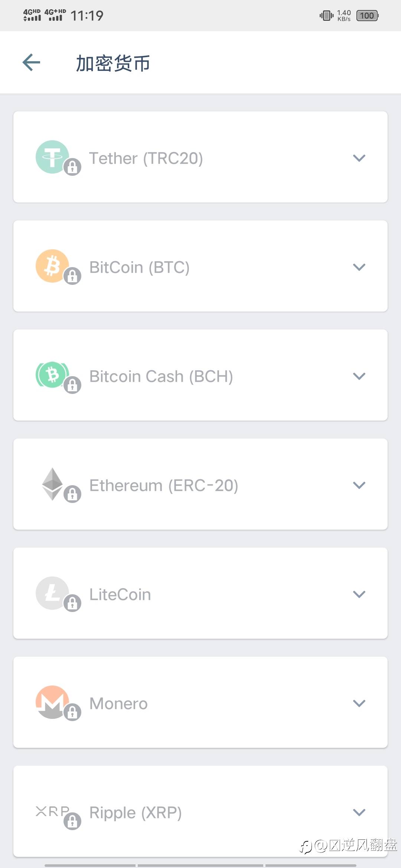Image resolution: width=401 pixels, height=868 pixels.
Task: Expand the Ethereum (ERC-20) chevron
Action: click(x=359, y=485)
